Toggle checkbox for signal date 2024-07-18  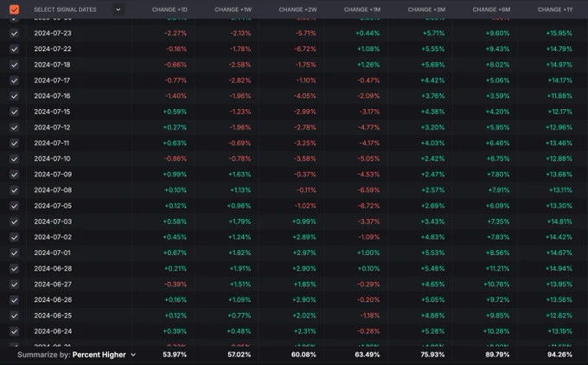[14, 65]
